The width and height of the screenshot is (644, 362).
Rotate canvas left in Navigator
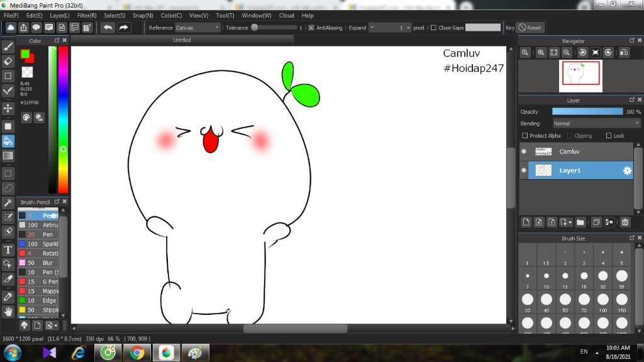pyautogui.click(x=582, y=53)
